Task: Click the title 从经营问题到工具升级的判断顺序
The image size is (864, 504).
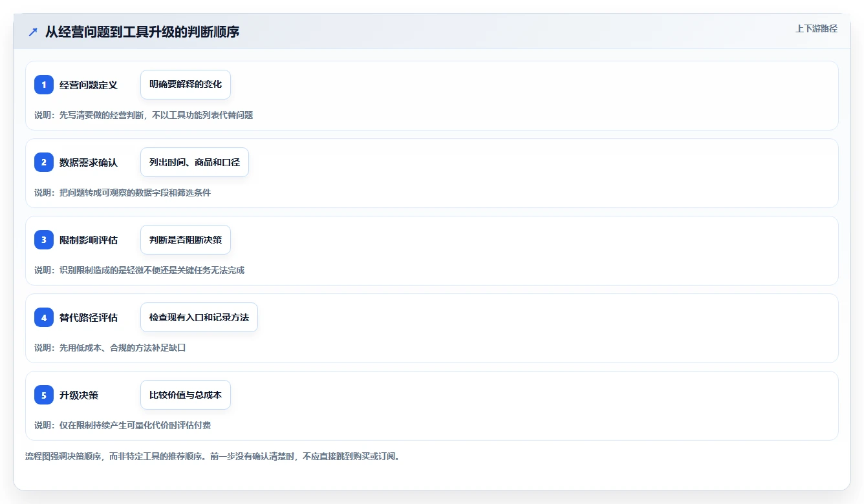Action: point(142,32)
